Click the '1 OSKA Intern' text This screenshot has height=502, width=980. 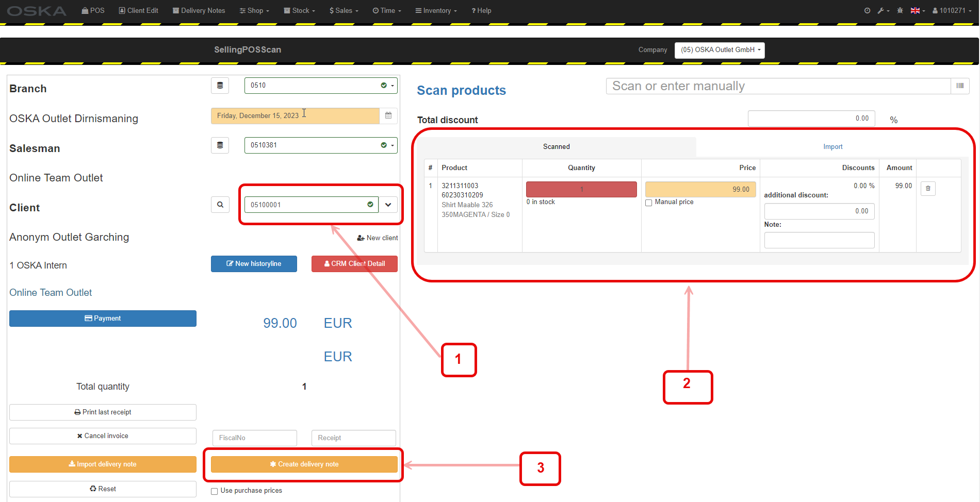(38, 265)
